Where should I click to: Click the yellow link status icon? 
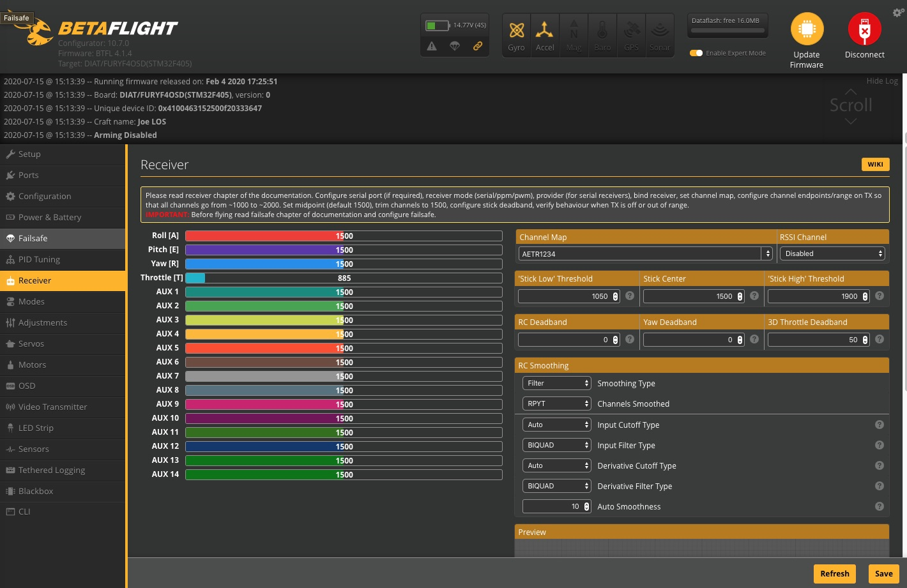477,46
